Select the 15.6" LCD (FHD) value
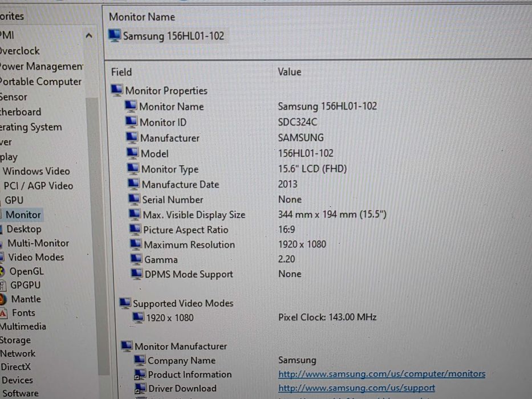Viewport: 532px width, 399px height. click(x=312, y=169)
